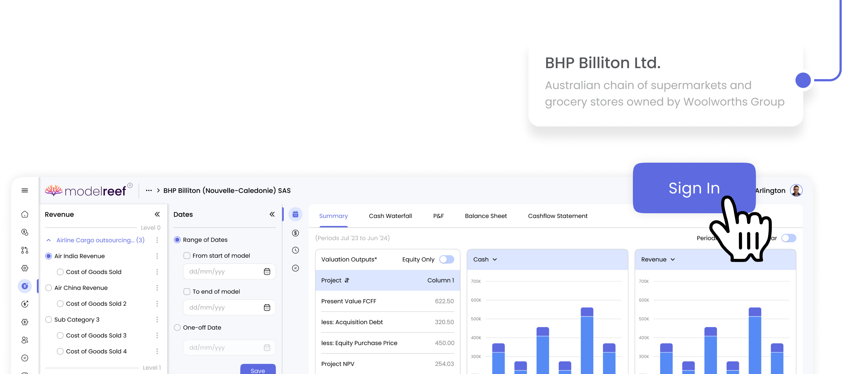
Task: Open the percent circle icon in the left sidebar
Action: (25, 358)
